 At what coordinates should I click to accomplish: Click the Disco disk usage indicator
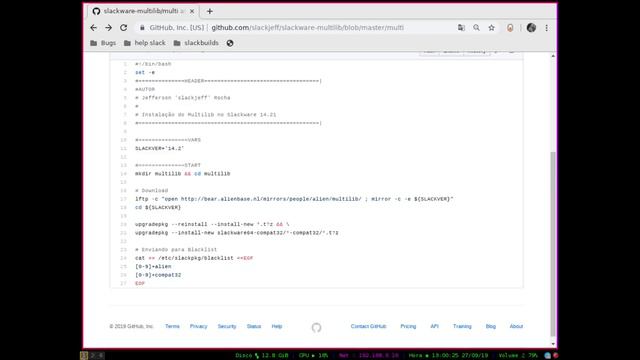[262, 356]
